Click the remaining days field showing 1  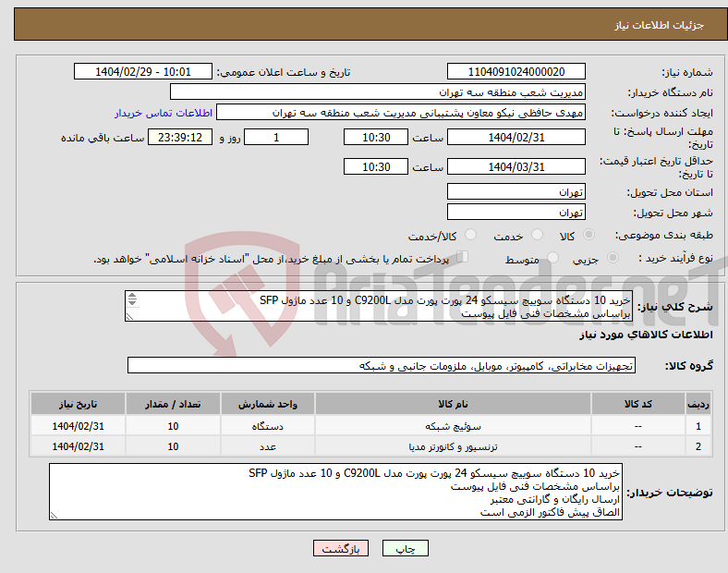tap(276, 138)
